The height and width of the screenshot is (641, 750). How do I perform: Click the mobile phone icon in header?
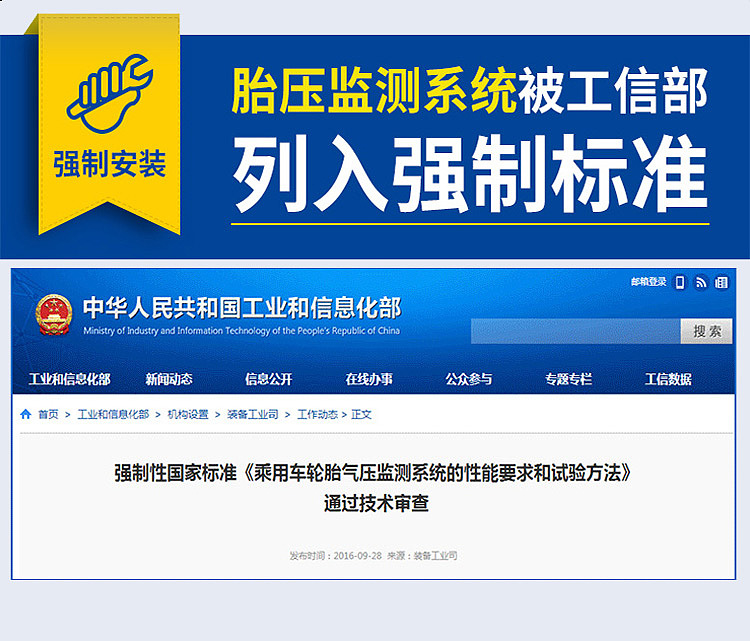click(680, 283)
